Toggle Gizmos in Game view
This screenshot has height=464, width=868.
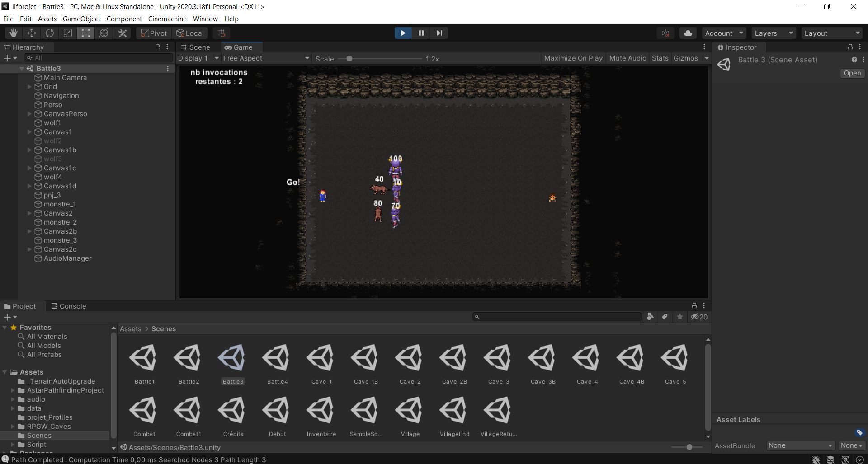(x=685, y=58)
